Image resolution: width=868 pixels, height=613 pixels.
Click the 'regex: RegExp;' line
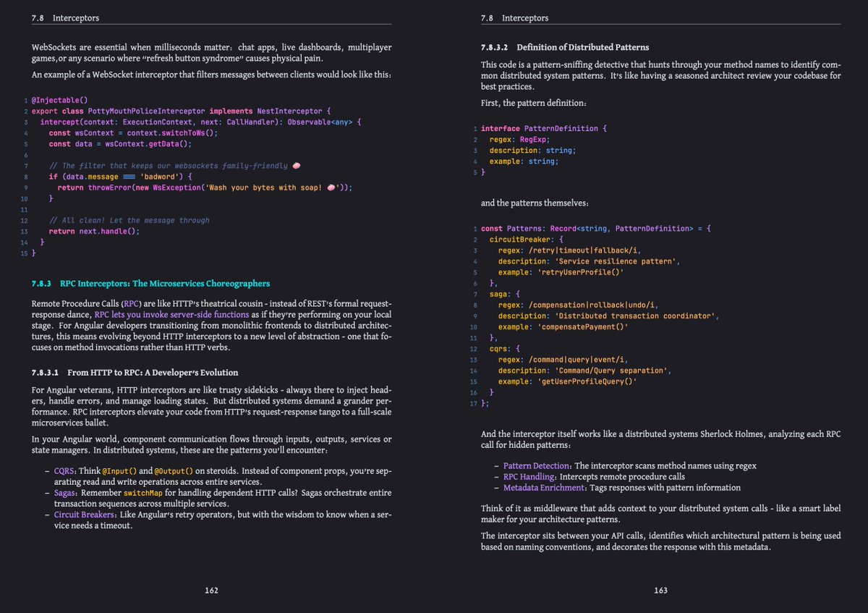pyautogui.click(x=519, y=140)
